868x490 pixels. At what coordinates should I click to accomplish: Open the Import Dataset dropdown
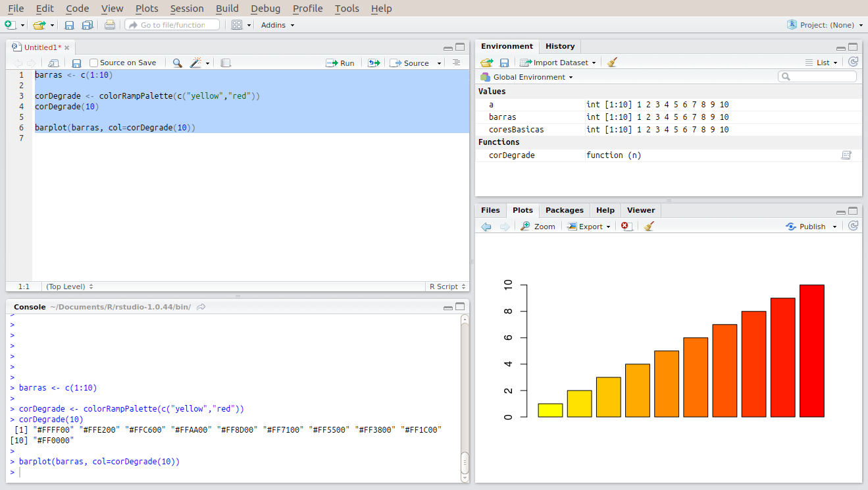click(558, 63)
